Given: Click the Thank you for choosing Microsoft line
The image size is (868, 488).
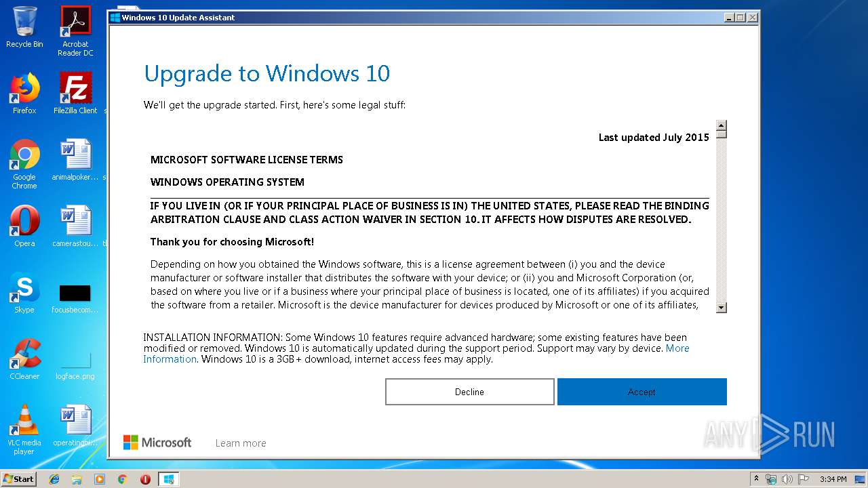Looking at the screenshot, I should tap(232, 242).
